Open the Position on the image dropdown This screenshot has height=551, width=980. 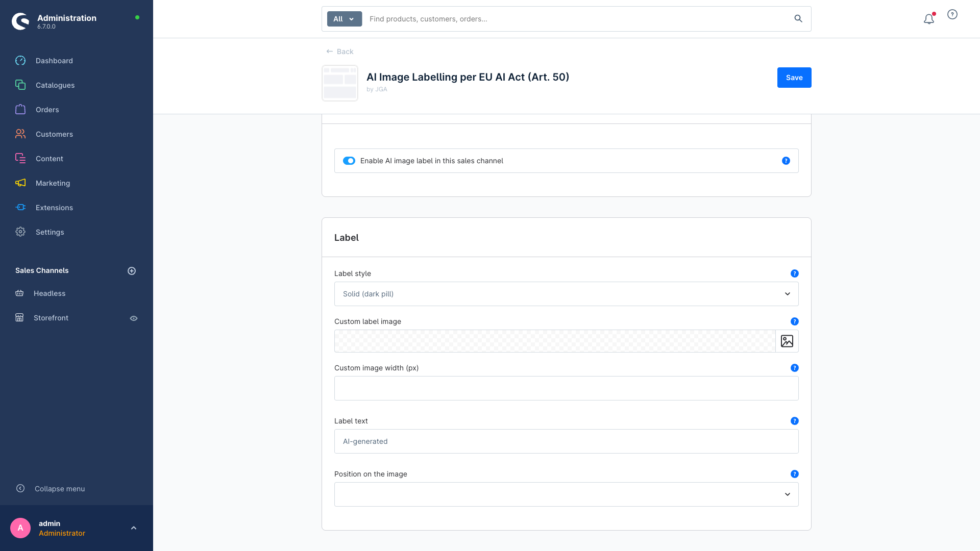click(x=567, y=494)
